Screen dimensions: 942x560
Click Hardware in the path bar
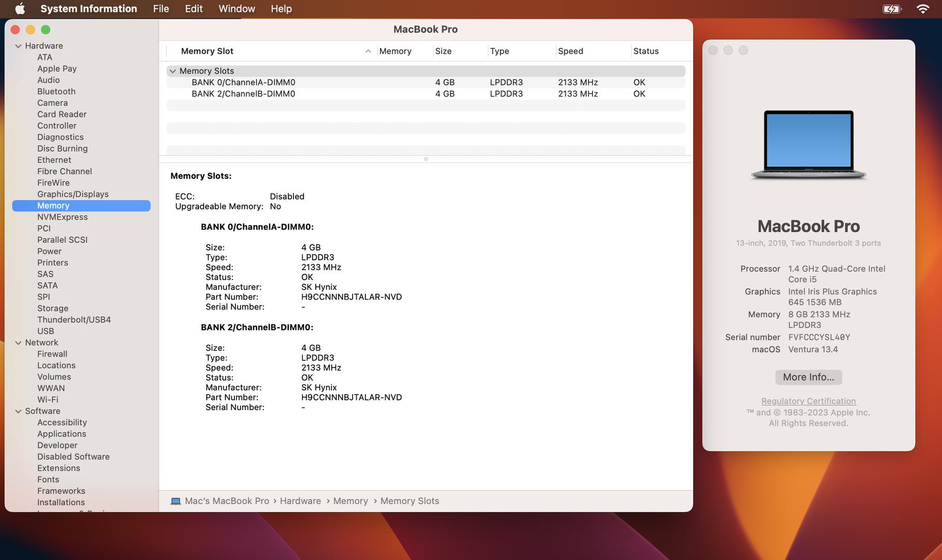(x=300, y=501)
